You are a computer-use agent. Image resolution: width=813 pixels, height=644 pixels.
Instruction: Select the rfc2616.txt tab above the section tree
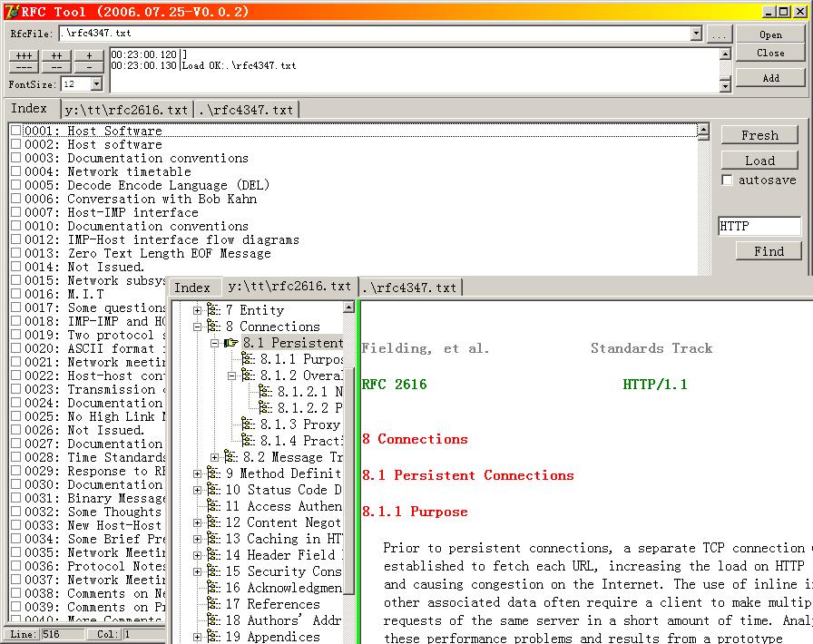click(289, 287)
